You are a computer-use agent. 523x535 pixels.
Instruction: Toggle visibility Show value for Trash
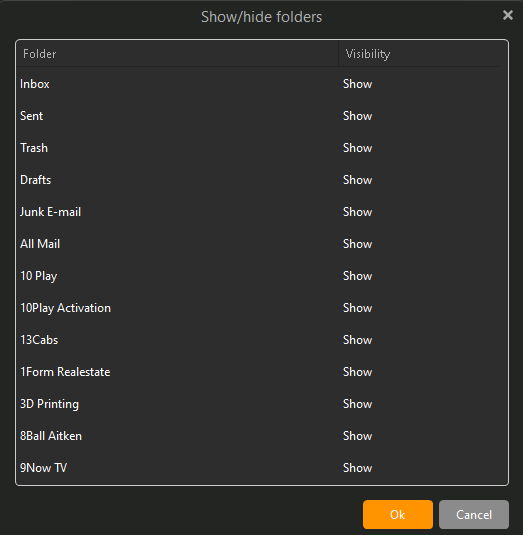[x=357, y=148]
